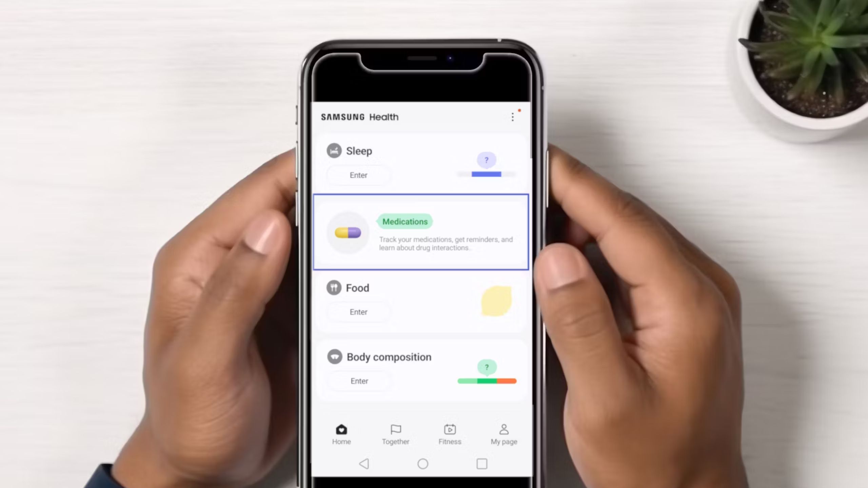Tap Enter under Sleep section
868x488 pixels.
tap(358, 175)
